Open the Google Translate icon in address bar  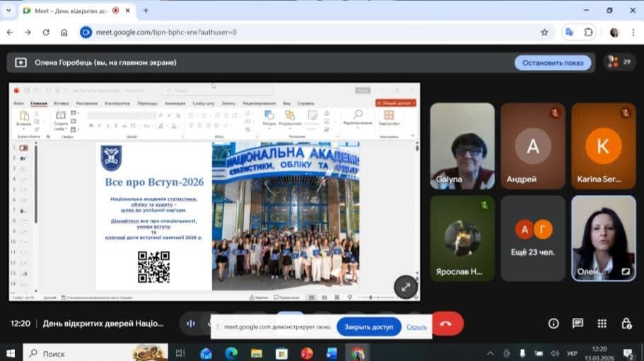(568, 32)
